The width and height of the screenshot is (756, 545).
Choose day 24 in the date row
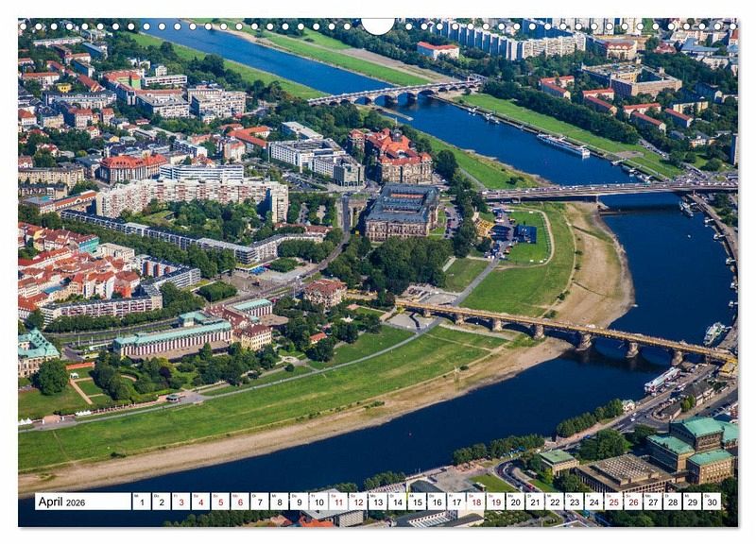(594, 502)
